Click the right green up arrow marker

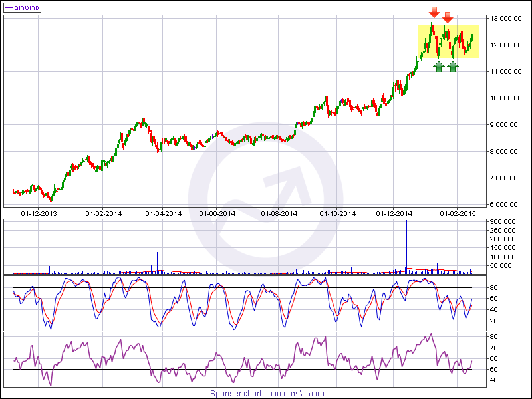tap(453, 66)
